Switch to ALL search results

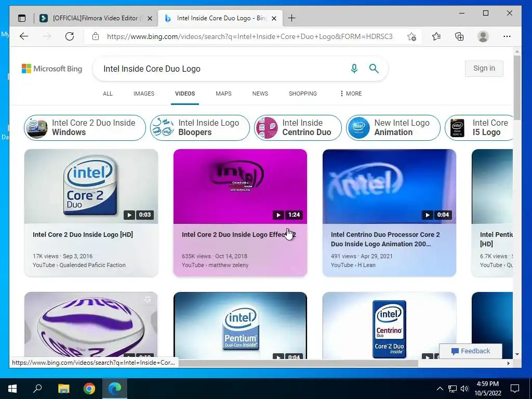[x=108, y=94]
